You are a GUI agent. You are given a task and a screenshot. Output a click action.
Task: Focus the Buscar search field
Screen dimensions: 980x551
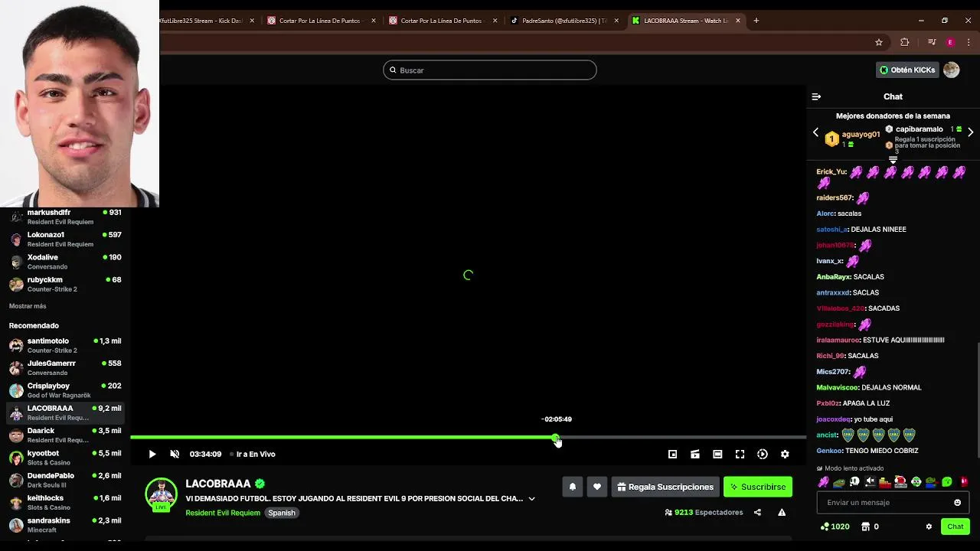490,70
